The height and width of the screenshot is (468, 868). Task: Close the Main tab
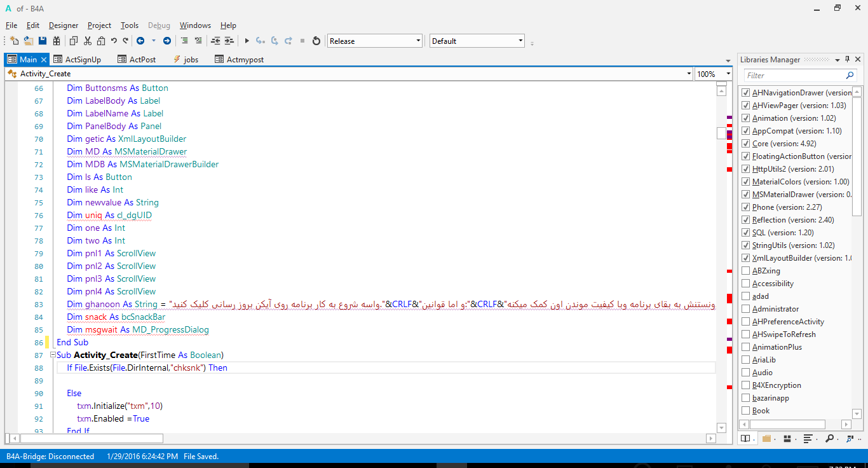(44, 59)
